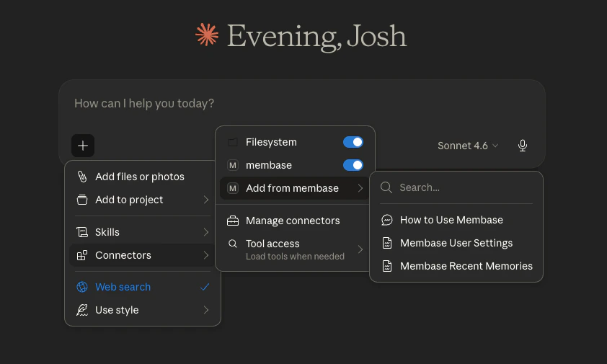This screenshot has width=607, height=364.
Task: Click the 'membase' connector label
Action: 269,165
